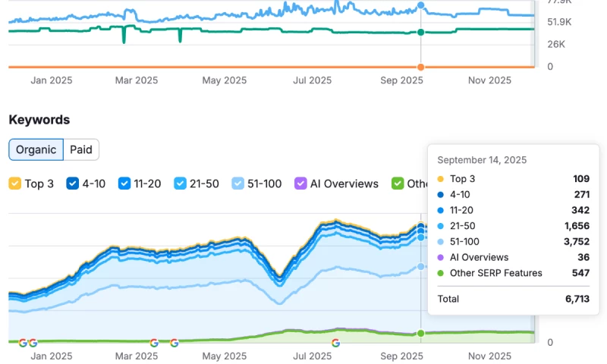Click the green SERP features point on the keywords chart
This screenshot has height=364, width=607.
pos(421,334)
